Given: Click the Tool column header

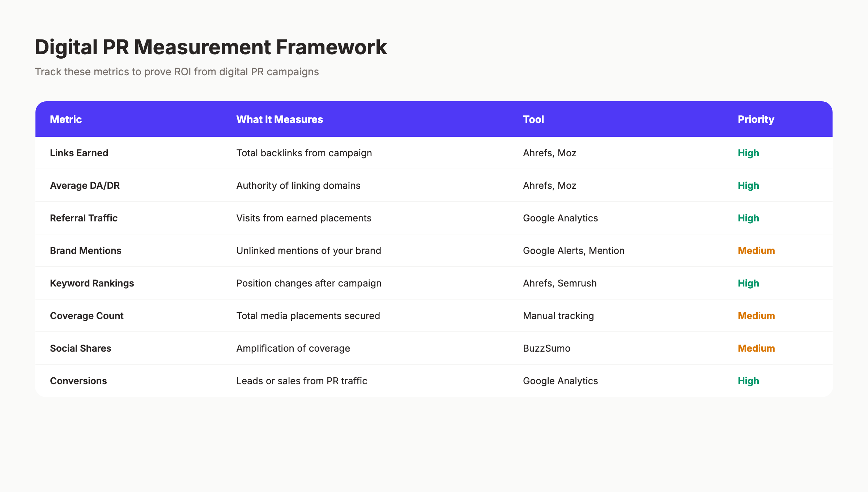Looking at the screenshot, I should [533, 119].
